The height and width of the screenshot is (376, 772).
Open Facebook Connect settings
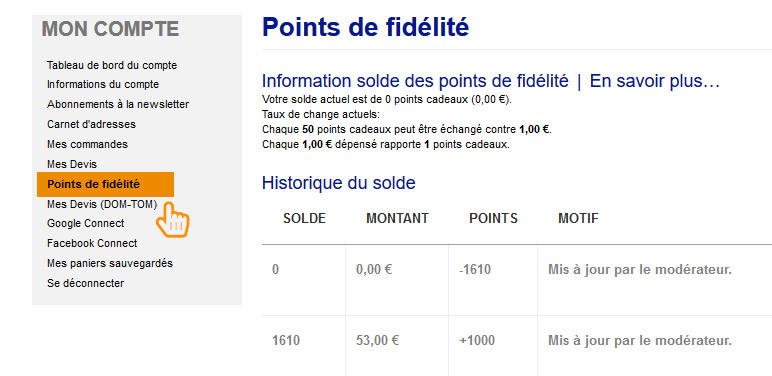coord(92,243)
